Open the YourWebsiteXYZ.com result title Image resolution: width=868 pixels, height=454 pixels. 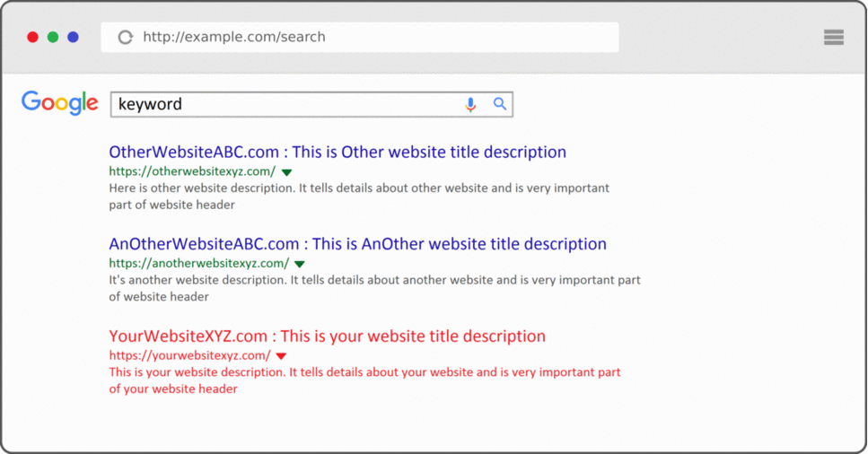point(327,336)
